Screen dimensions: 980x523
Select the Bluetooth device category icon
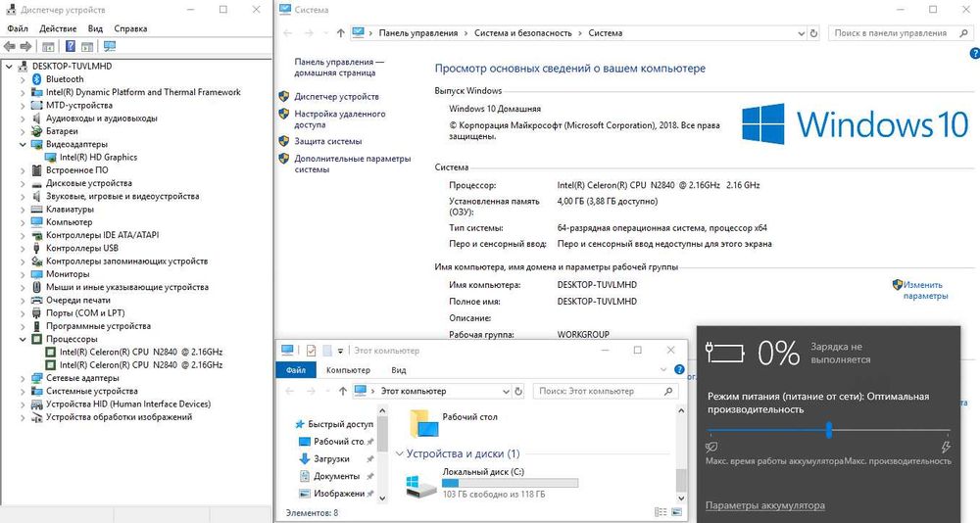coord(36,78)
